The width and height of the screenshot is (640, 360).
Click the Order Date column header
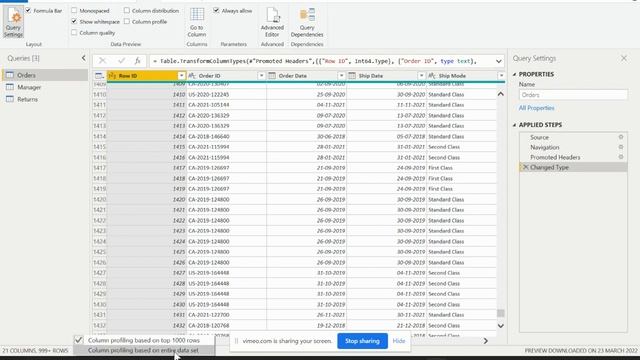click(x=306, y=76)
